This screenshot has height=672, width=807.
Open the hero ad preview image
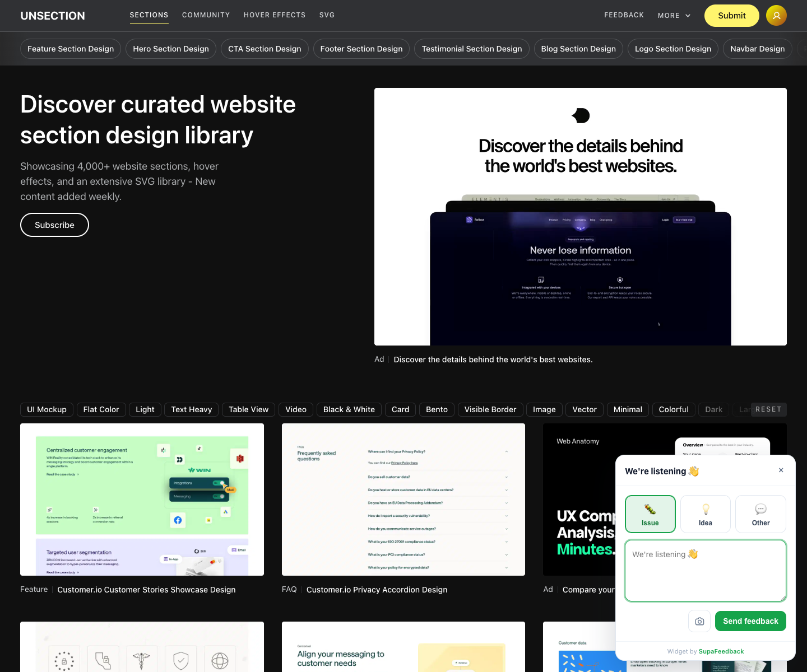pos(581,217)
